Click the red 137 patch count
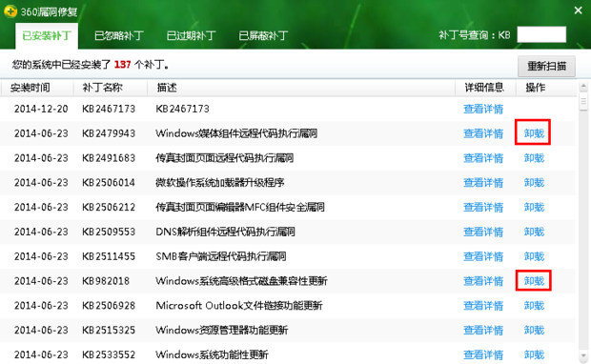The image size is (591, 364). (123, 65)
